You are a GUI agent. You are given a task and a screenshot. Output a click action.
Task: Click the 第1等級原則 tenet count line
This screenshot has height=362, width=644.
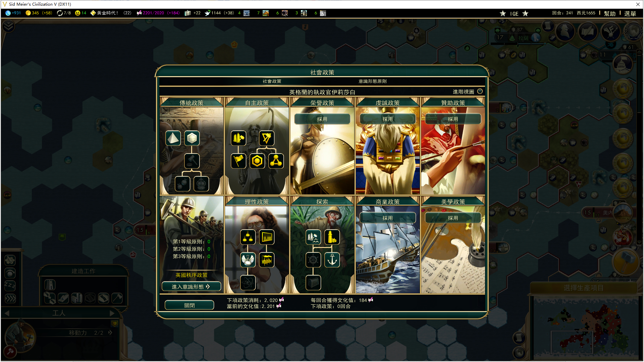point(192,242)
